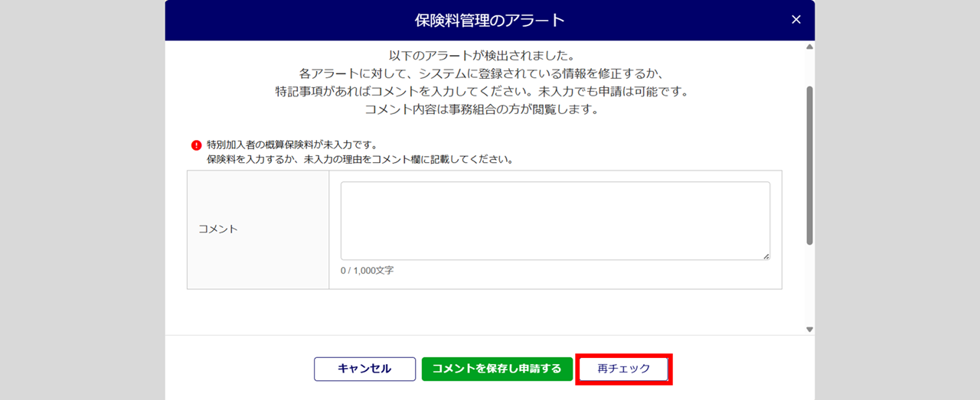This screenshot has height=400, width=980.
Task: Click the 保険料管理のアラート title text
Action: (x=490, y=20)
